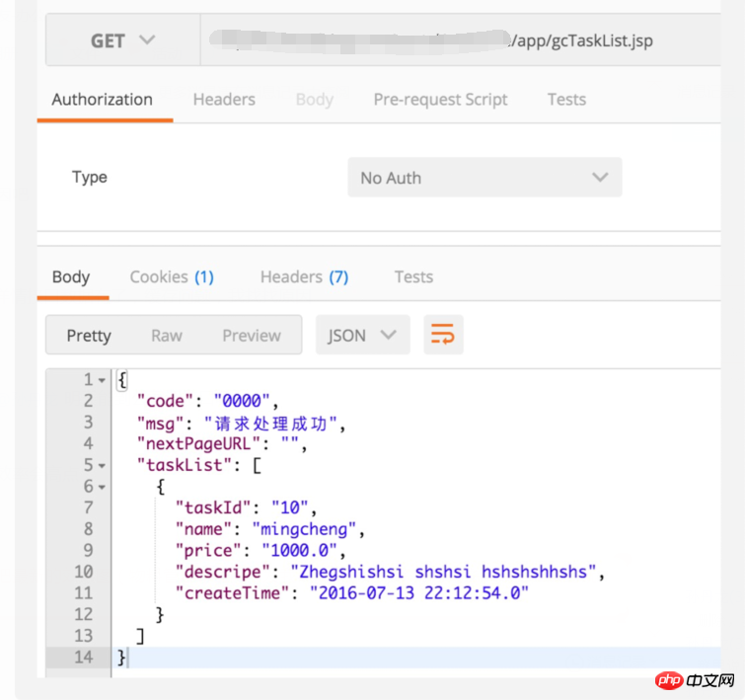Open the Pre-request Script tab
The width and height of the screenshot is (745, 700).
440,100
